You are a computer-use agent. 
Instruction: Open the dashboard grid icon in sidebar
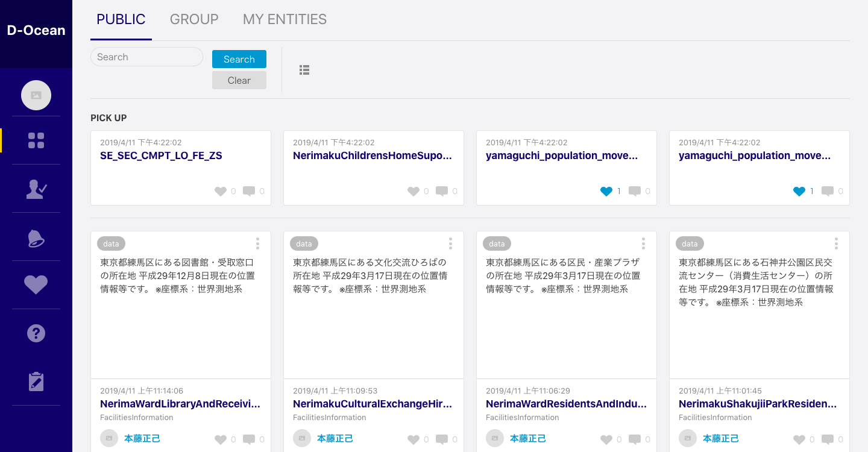pyautogui.click(x=36, y=140)
